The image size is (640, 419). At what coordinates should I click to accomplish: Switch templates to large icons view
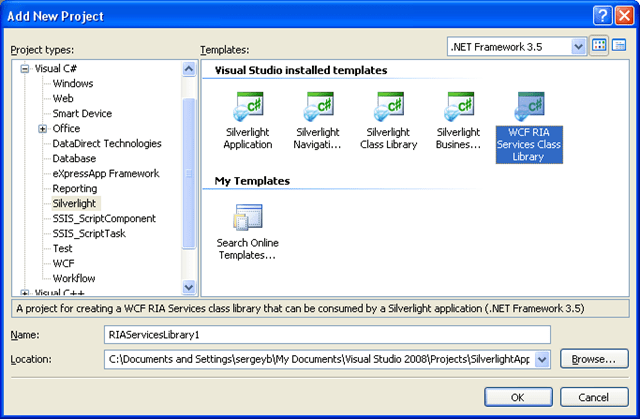coord(599,46)
